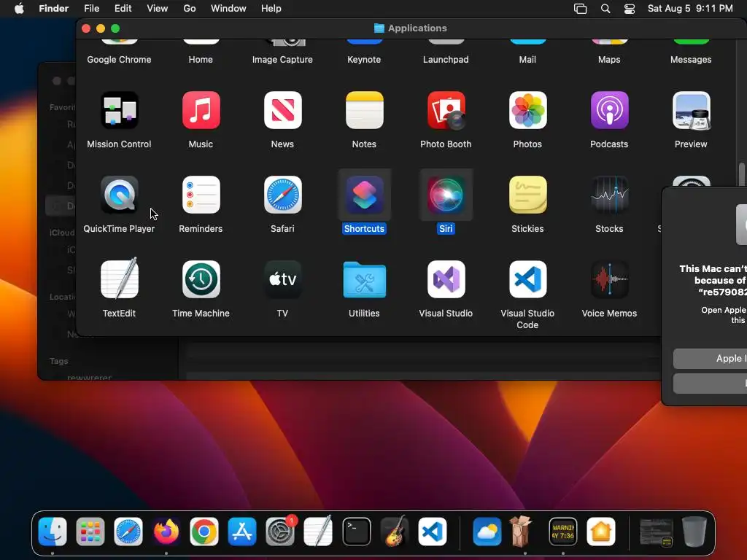
Task: Click the Apple ID button in dialog
Action: pyautogui.click(x=710, y=359)
